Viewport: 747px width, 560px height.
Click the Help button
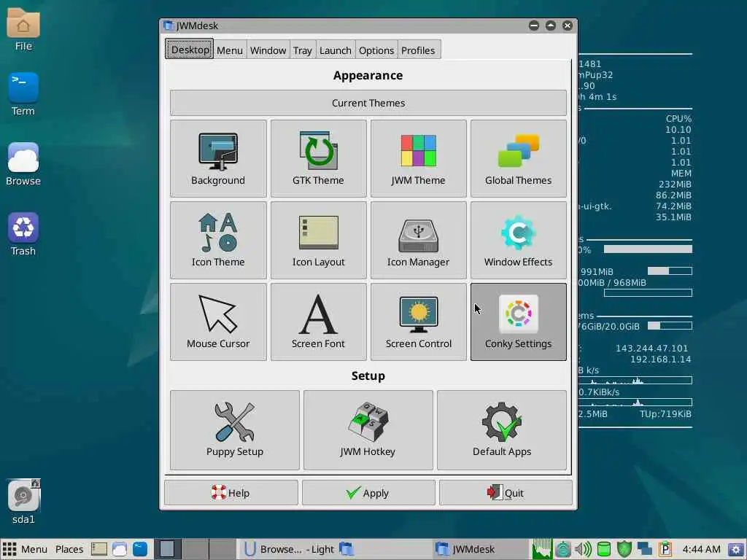coord(231,493)
